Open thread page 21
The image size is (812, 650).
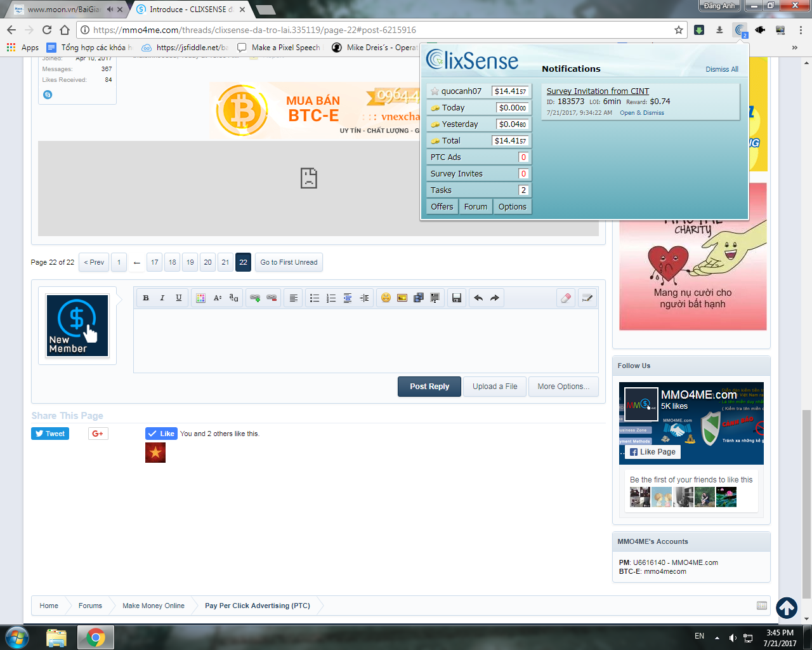(226, 262)
